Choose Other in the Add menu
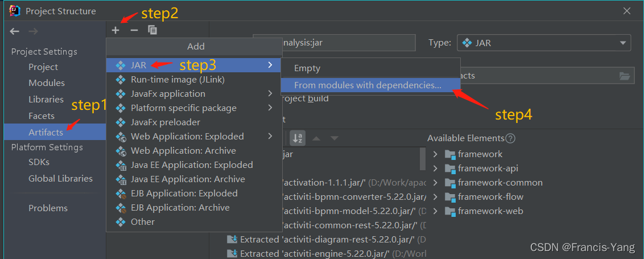This screenshot has height=259, width=644. [194, 221]
